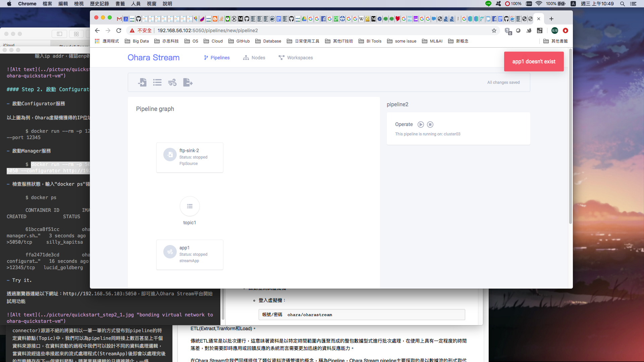Open the 亦思科技 bookmark folder
This screenshot has height=362, width=644.
click(x=166, y=41)
